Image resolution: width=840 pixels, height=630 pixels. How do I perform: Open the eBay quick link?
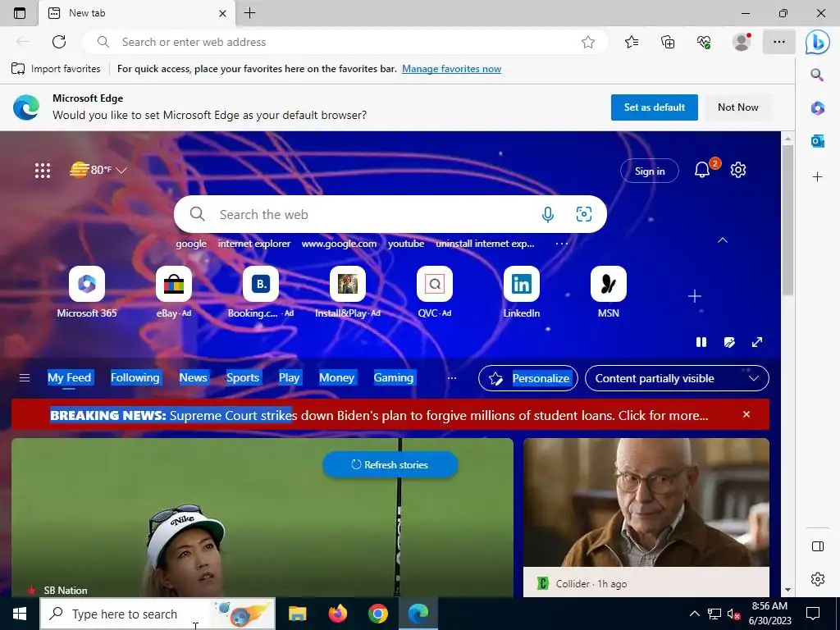point(174,293)
